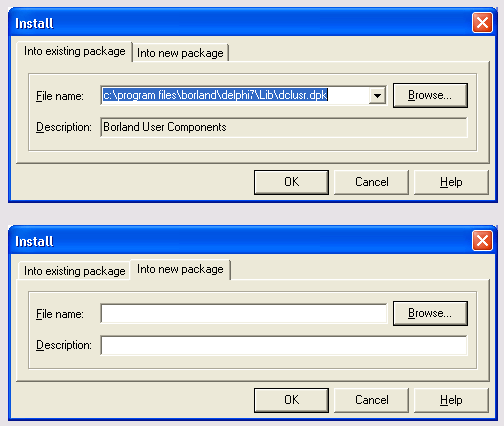Image resolution: width=504 pixels, height=426 pixels.
Task: Close the Install dialog that shows dclusr.dpk
Action: coord(482,23)
